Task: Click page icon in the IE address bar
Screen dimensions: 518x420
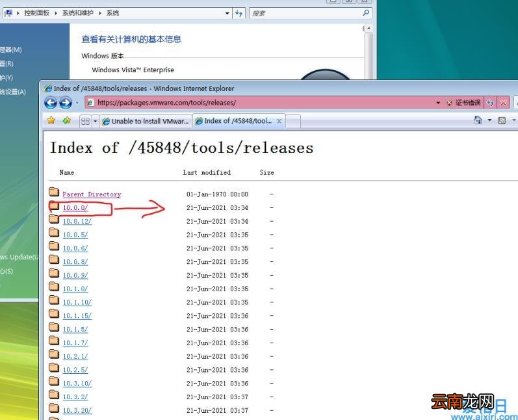Action: [90, 103]
